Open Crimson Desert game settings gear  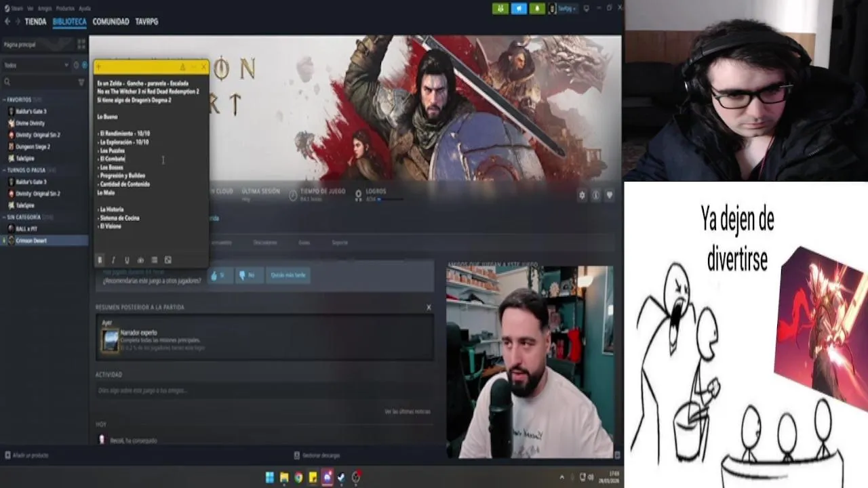582,195
